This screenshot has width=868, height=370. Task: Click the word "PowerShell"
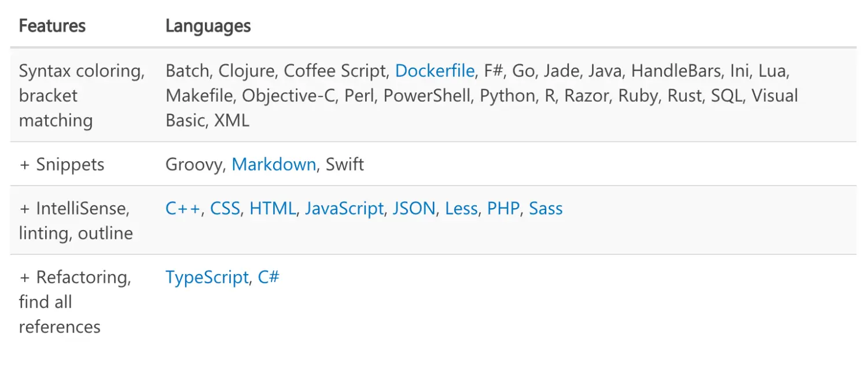427,96
